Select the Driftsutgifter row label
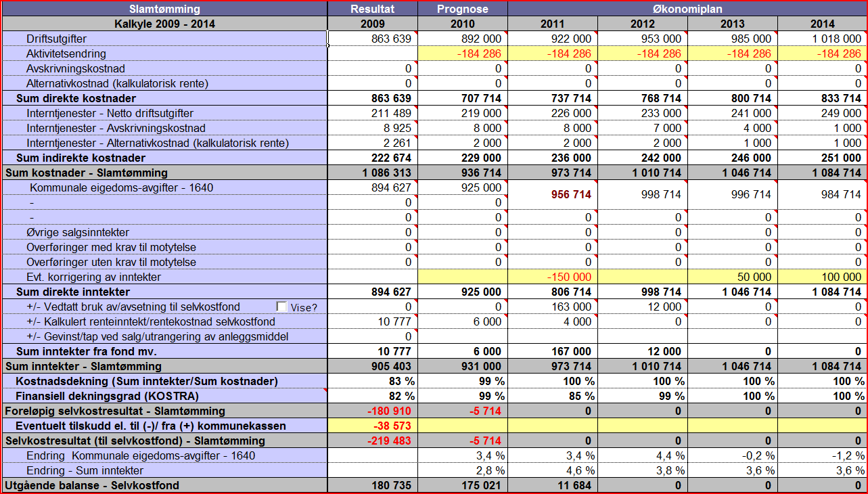Viewport: 868px width, 494px height. coord(164,39)
